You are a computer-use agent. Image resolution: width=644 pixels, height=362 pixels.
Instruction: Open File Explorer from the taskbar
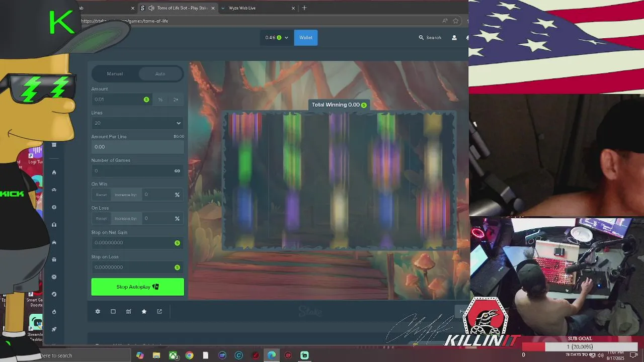pos(156,355)
